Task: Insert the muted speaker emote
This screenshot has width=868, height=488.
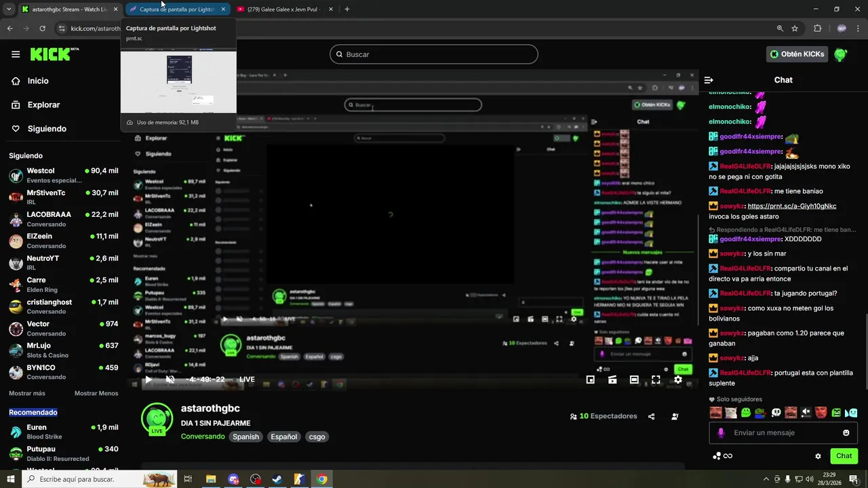Action: pyautogui.click(x=806, y=412)
